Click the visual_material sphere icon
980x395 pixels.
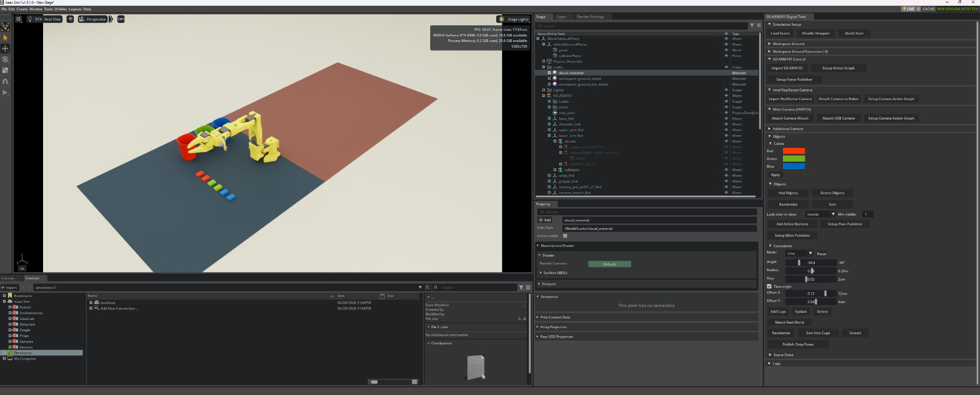pos(555,73)
